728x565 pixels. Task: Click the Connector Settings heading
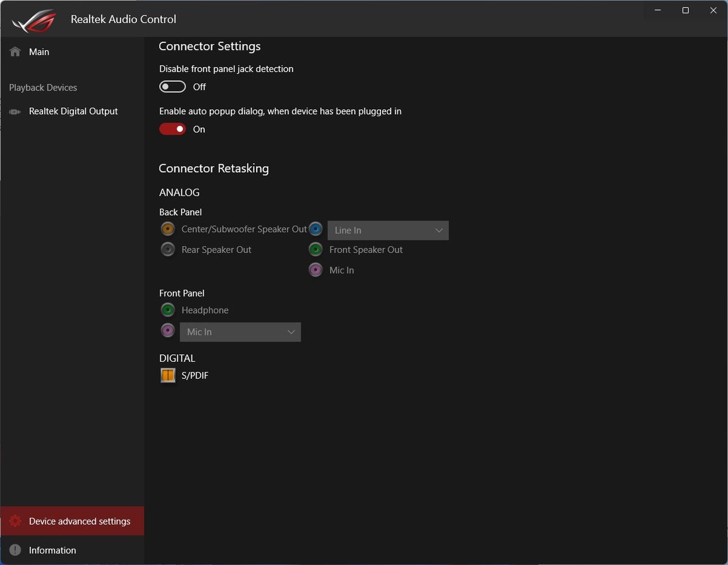pos(210,47)
